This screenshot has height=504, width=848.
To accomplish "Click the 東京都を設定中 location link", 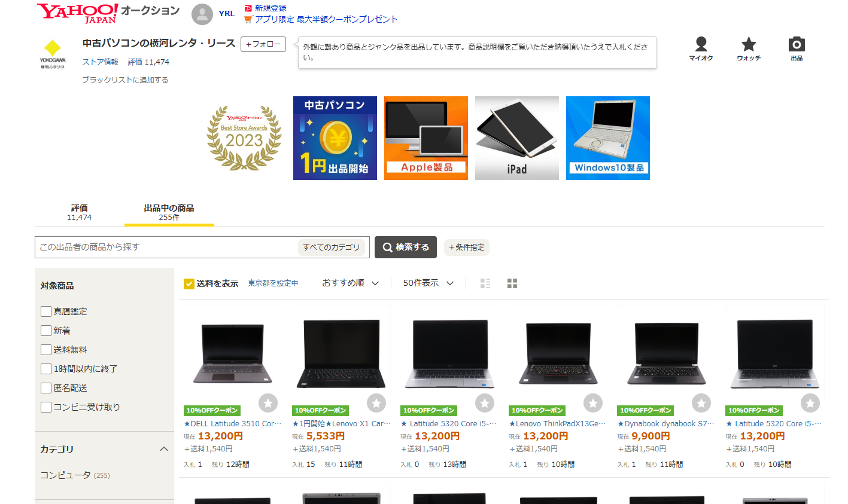I will pyautogui.click(x=273, y=283).
